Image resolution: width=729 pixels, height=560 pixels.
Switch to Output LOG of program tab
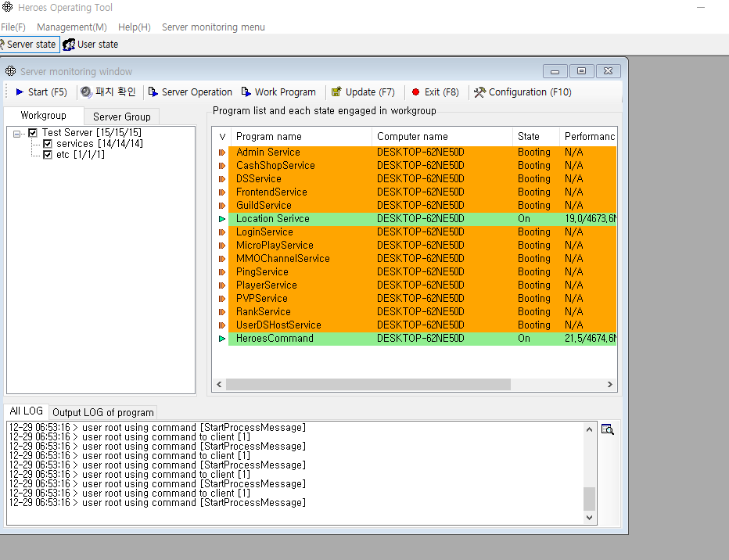coord(102,412)
